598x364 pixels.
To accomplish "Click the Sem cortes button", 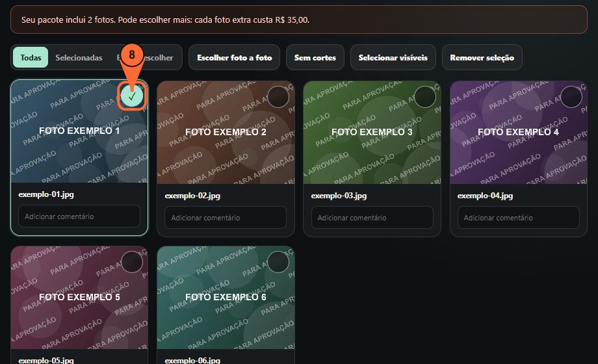I will click(x=315, y=58).
